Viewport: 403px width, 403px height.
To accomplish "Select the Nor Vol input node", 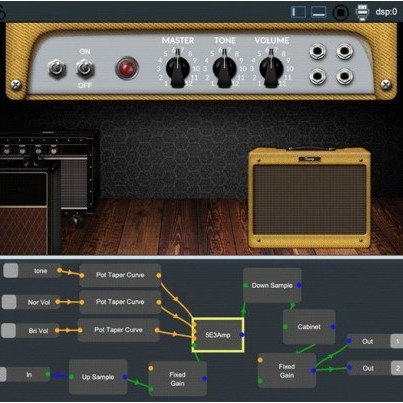I will tap(31, 302).
